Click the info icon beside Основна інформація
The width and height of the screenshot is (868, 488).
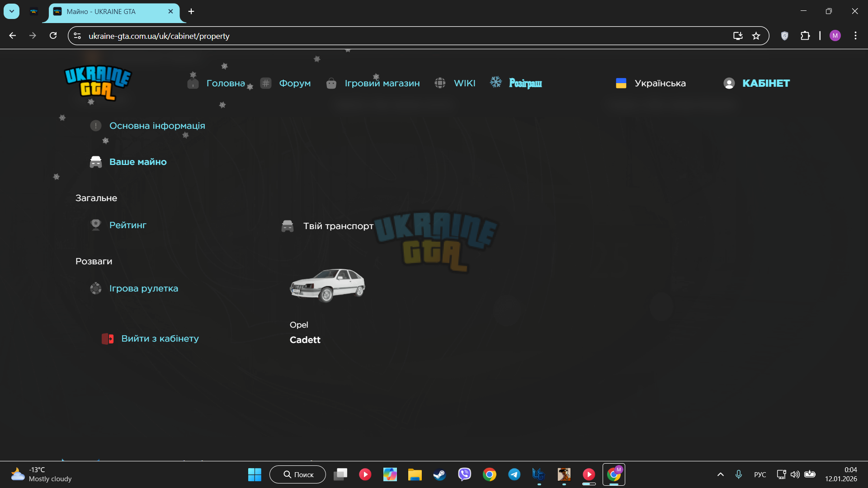(x=95, y=126)
